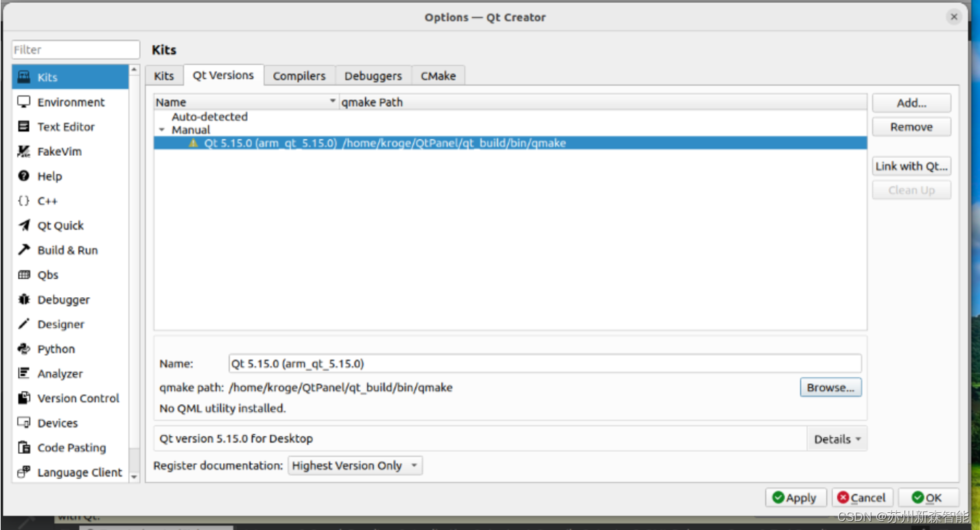Switch to the CMake tab
This screenshot has width=980, height=530.
438,76
